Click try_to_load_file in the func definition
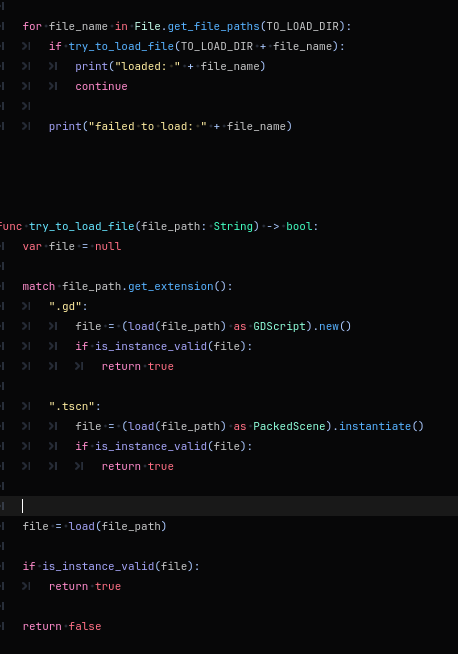This screenshot has width=458, height=654. (82, 226)
